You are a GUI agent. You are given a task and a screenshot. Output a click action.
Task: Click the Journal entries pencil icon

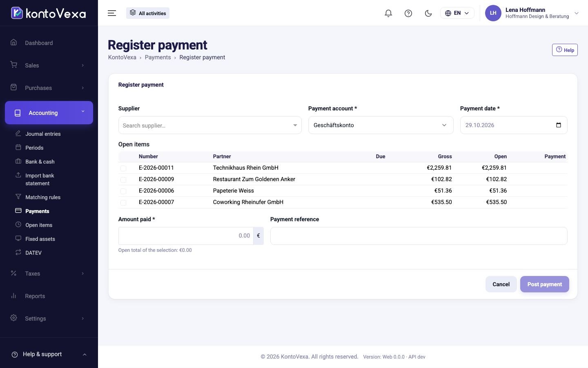pos(18,133)
